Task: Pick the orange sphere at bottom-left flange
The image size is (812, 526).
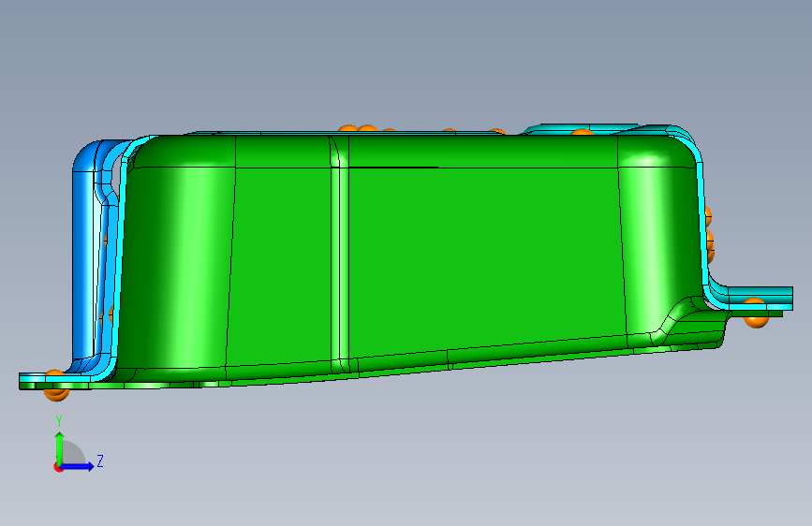Action: click(x=56, y=386)
